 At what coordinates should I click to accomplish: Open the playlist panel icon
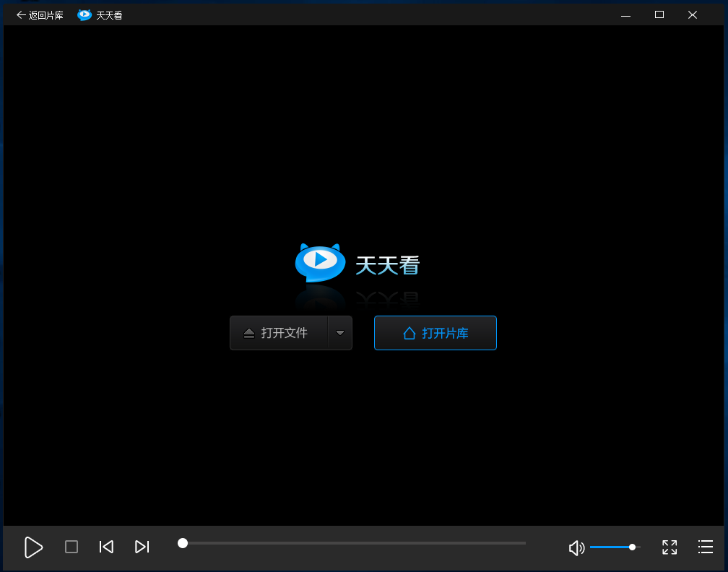(706, 547)
